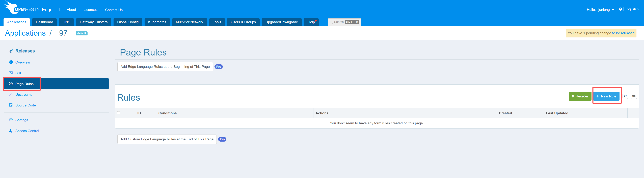Tick the select-all checkbox in Rules table

point(119,113)
